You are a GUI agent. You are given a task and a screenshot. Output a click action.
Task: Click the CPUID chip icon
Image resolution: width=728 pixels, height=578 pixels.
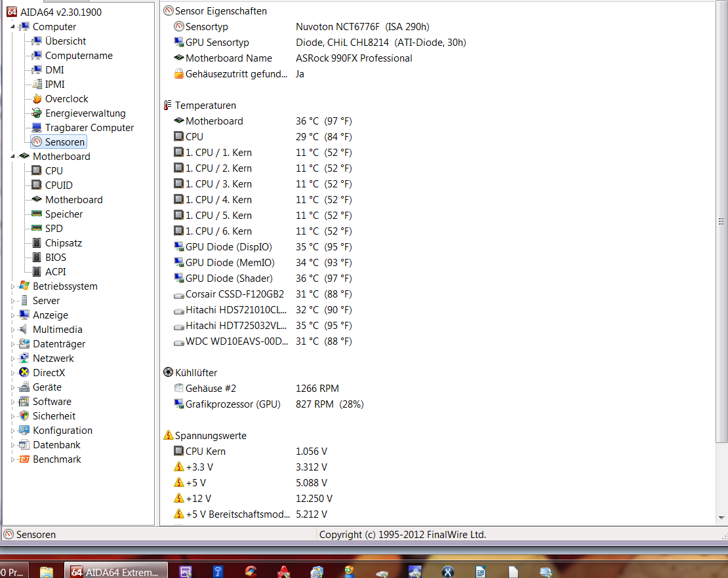pos(37,185)
